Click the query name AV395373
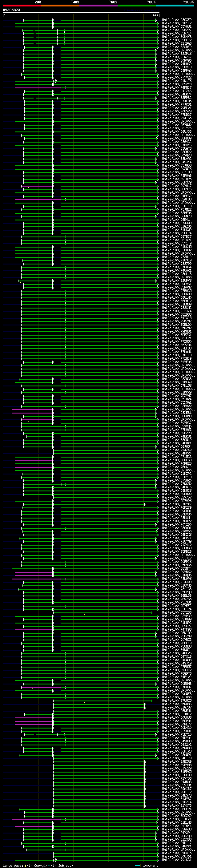 click(11, 10)
